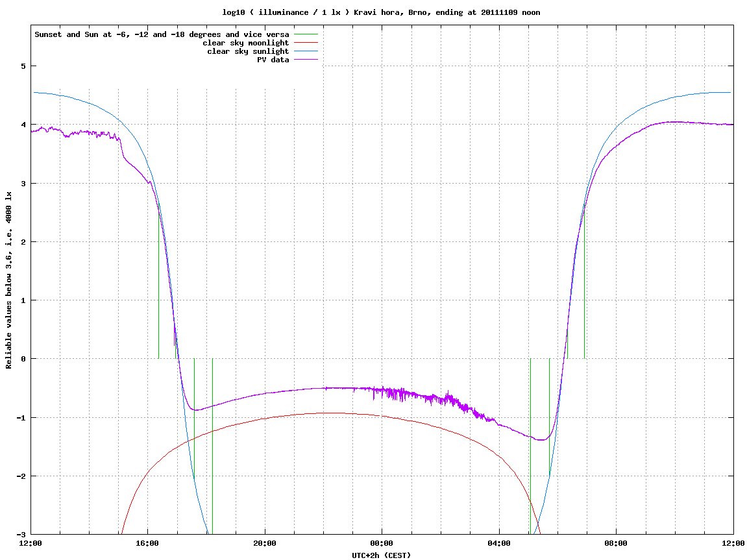
Task: Click the x-axis label 00:00
Action: click(382, 543)
